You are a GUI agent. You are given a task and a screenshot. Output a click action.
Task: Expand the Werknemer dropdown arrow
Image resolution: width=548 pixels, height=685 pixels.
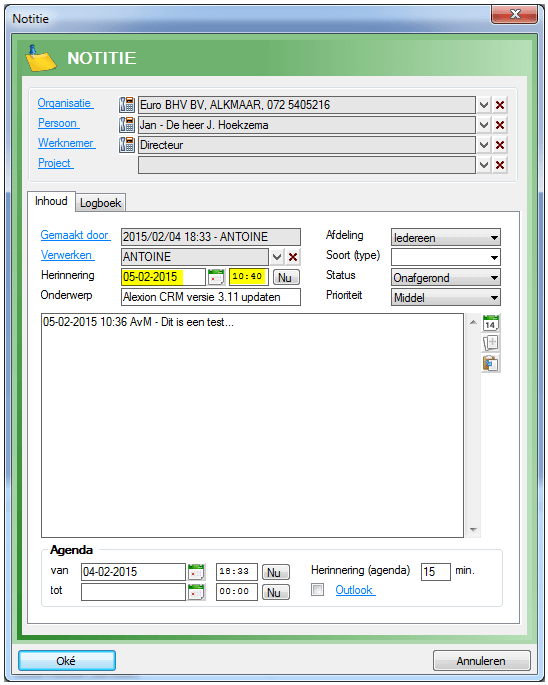pos(483,145)
